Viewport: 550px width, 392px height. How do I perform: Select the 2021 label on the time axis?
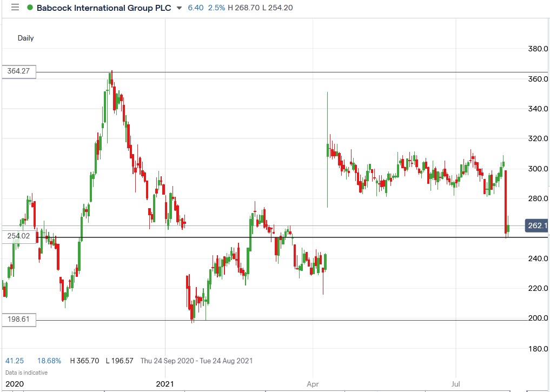[x=165, y=384]
